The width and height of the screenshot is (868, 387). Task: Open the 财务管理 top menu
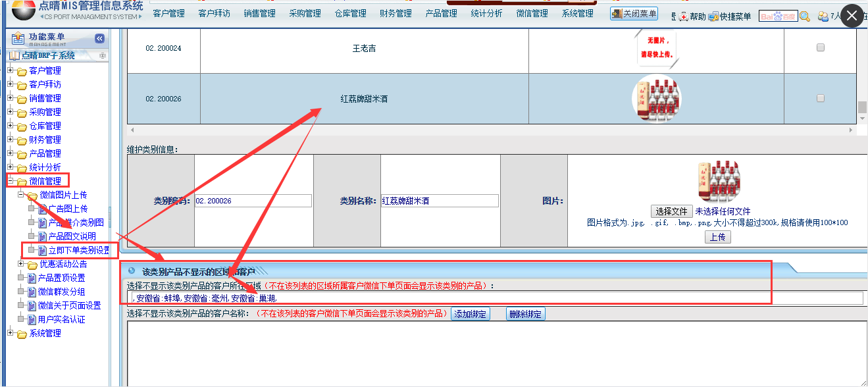(x=396, y=13)
